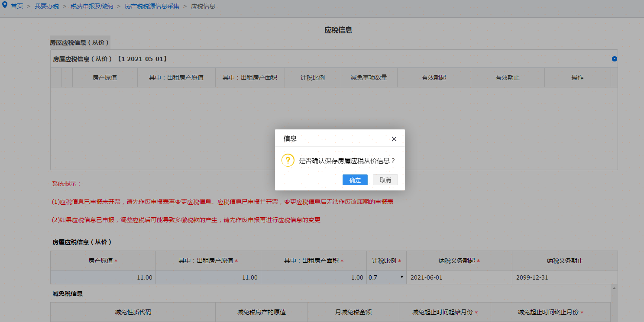Click 取消 to cancel saving
This screenshot has height=322, width=644.
tap(385, 180)
